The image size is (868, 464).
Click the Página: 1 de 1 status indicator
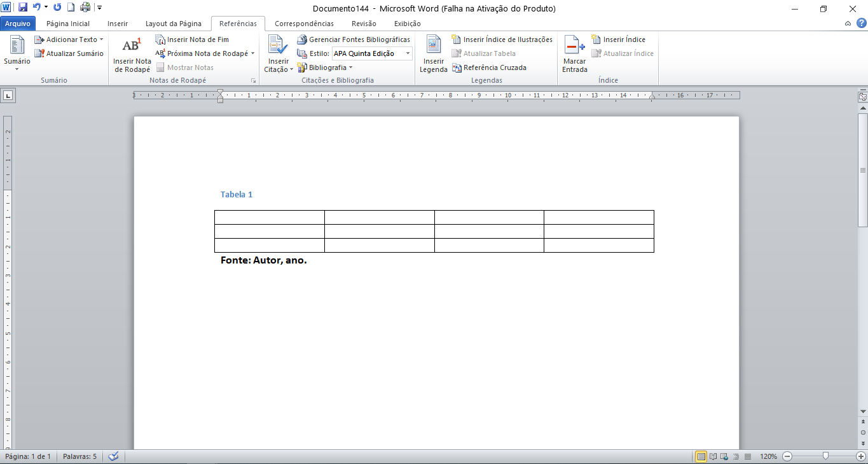click(28, 456)
